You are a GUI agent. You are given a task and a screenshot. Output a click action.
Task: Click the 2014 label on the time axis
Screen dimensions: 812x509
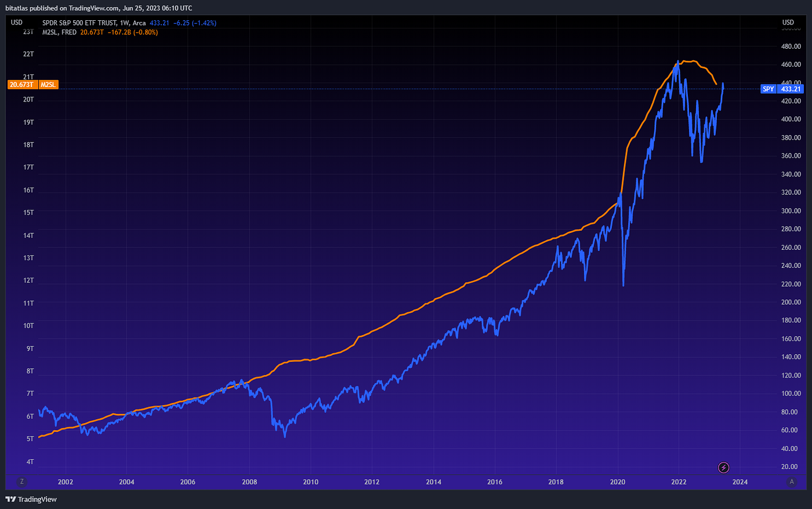[433, 482]
